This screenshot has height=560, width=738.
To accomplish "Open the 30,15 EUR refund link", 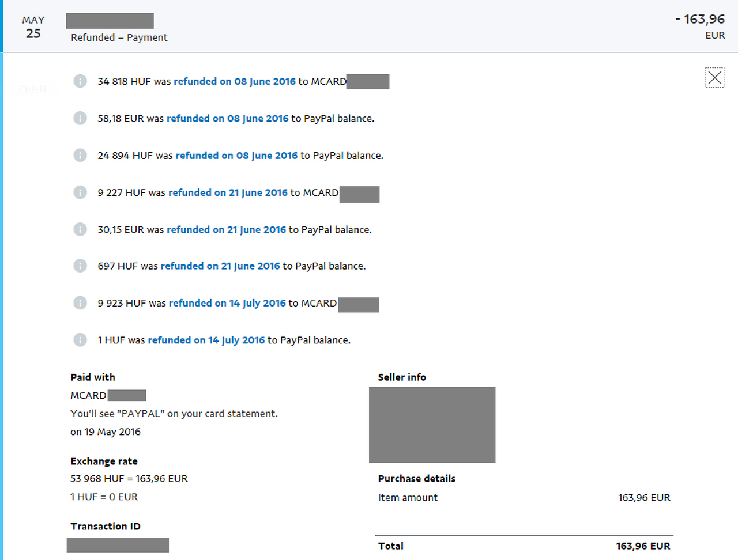I will click(226, 229).
